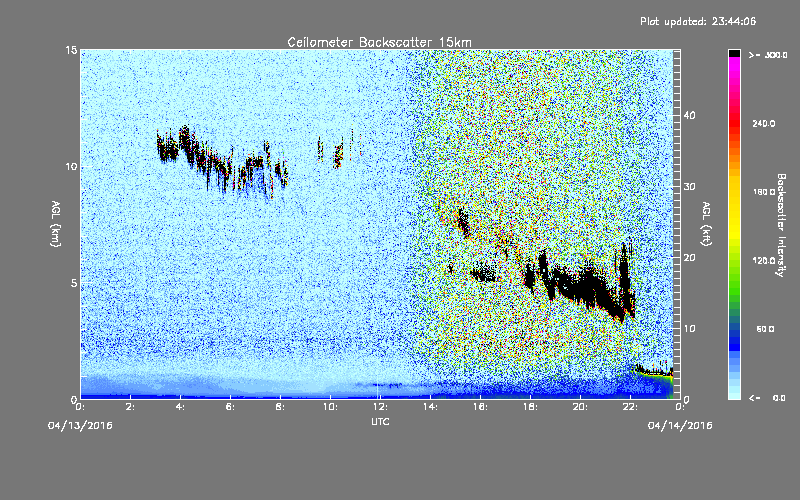Click the 10 km tick on the left axis
The image size is (800, 500).
pyautogui.click(x=71, y=167)
